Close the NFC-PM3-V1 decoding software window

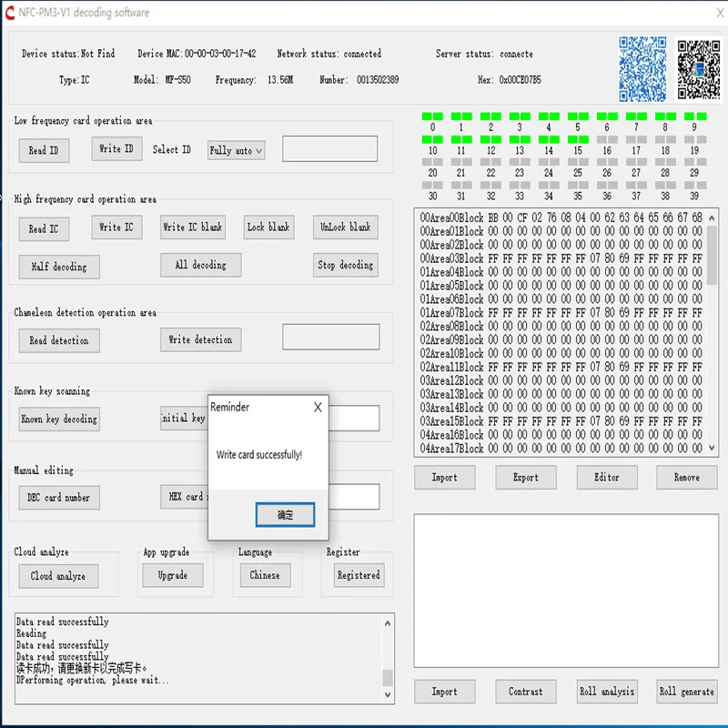(x=720, y=13)
